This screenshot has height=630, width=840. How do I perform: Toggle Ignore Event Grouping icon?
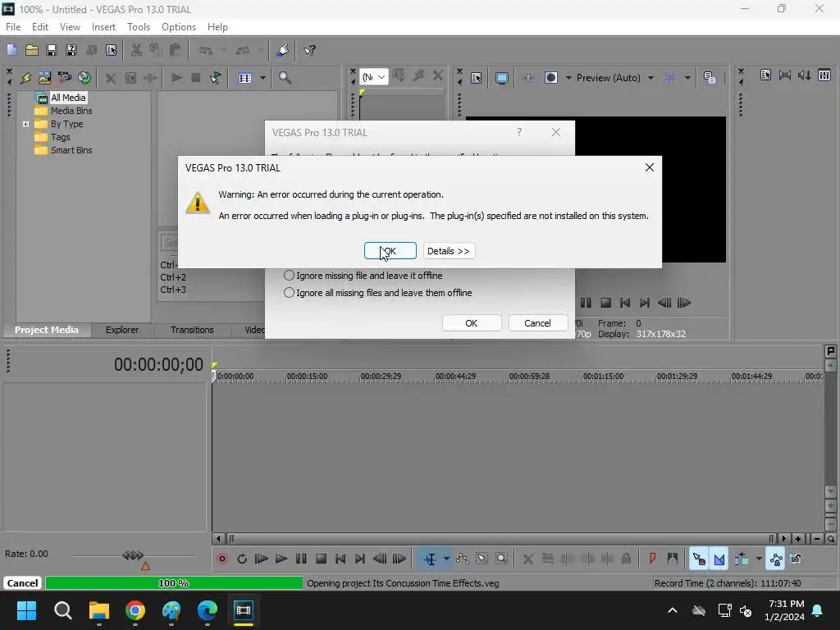[796, 559]
